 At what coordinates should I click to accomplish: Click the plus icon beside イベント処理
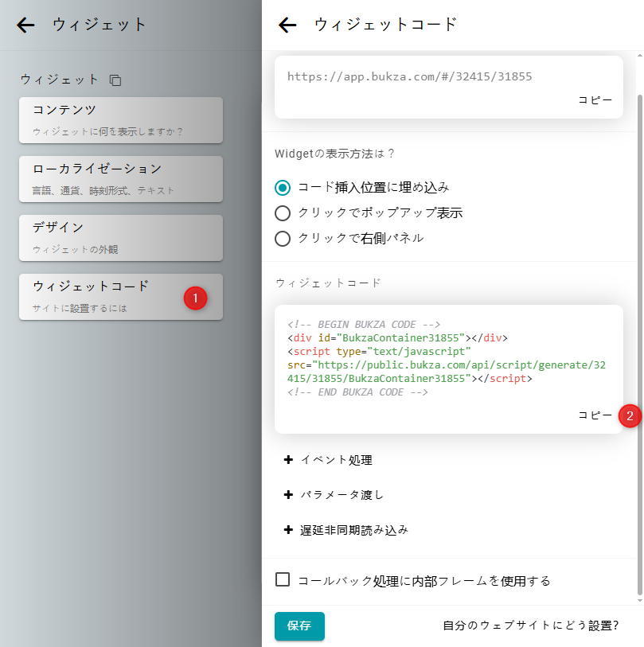288,460
